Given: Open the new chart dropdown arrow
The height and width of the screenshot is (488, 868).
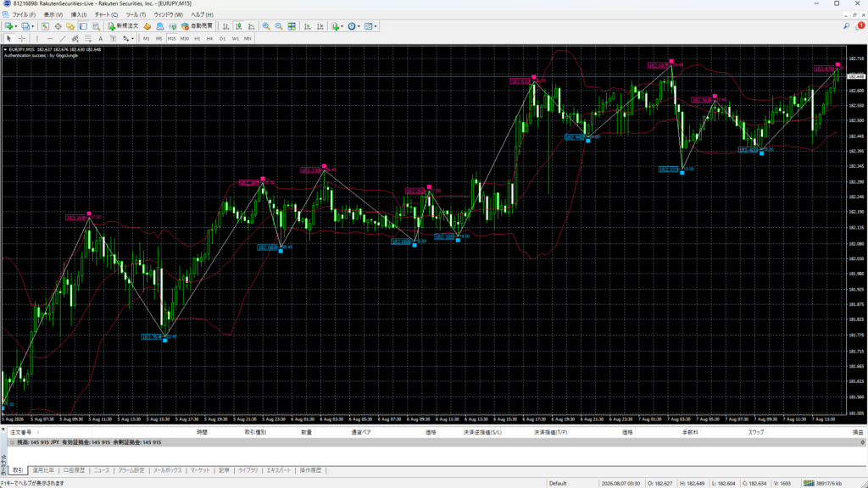Looking at the screenshot, I should [16, 26].
